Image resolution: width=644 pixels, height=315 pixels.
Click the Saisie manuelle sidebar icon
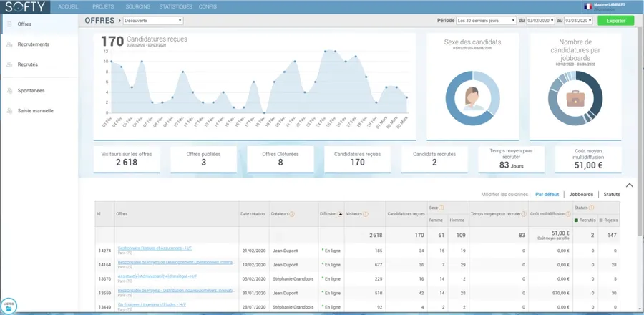pyautogui.click(x=9, y=111)
